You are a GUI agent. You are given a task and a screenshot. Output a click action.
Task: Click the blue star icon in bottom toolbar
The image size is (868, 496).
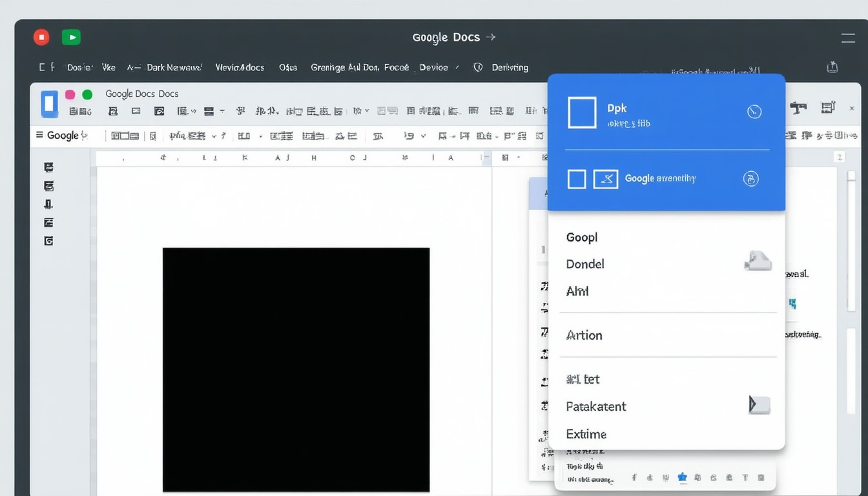click(x=682, y=477)
